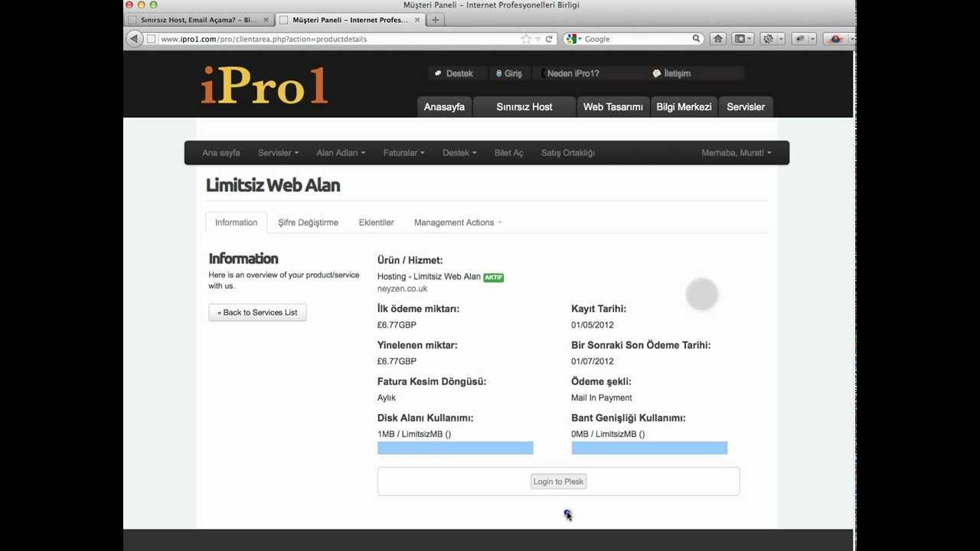Image resolution: width=980 pixels, height=551 pixels.
Task: Switch to Eklentiler tab
Action: (x=376, y=223)
